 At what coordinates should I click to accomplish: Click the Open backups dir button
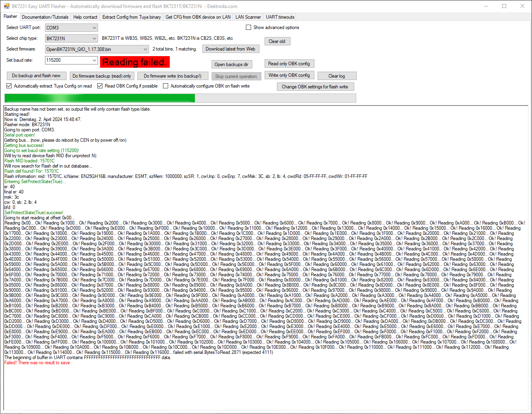tap(232, 64)
